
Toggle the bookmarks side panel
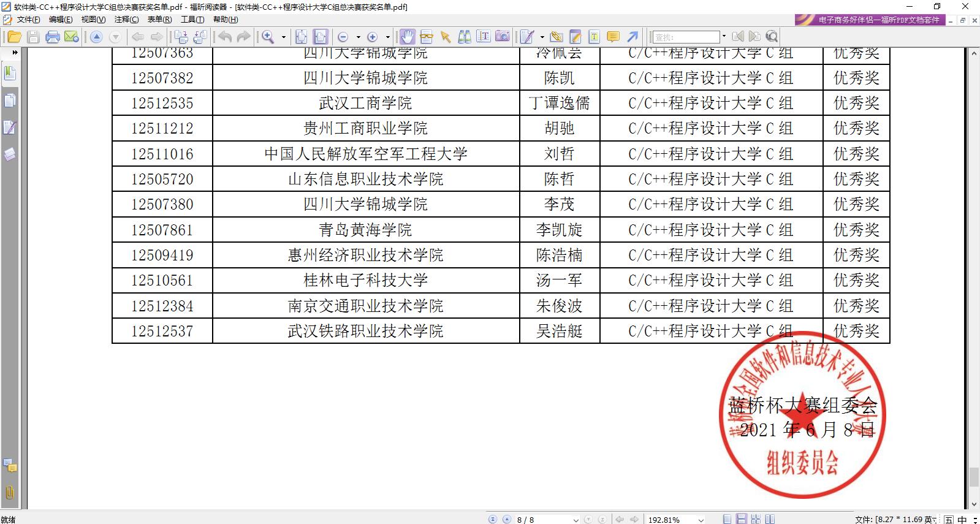click(x=10, y=74)
